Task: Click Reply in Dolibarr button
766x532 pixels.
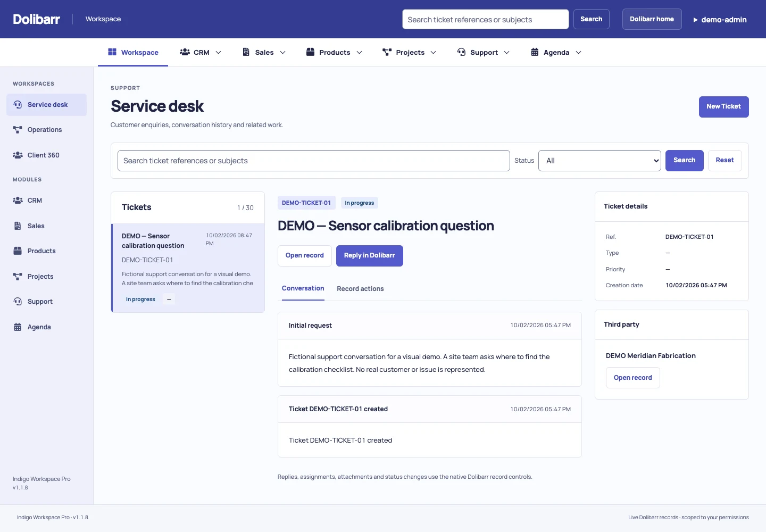Action: tap(369, 256)
